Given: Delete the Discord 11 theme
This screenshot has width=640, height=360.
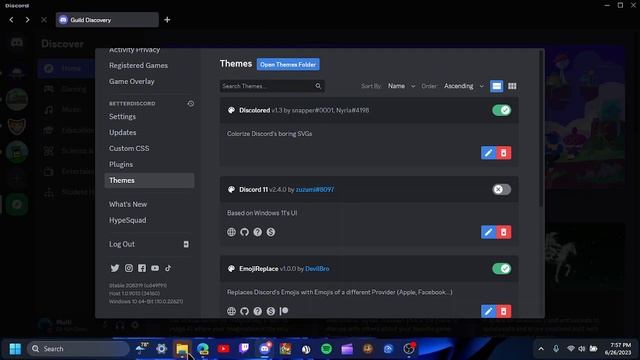Looking at the screenshot, I should pos(504,232).
